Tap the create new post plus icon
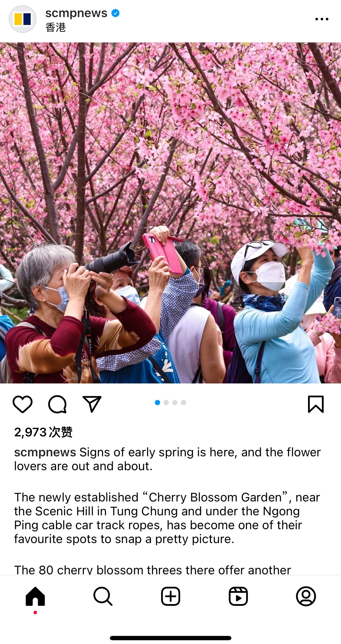The height and width of the screenshot is (644, 341). click(170, 596)
